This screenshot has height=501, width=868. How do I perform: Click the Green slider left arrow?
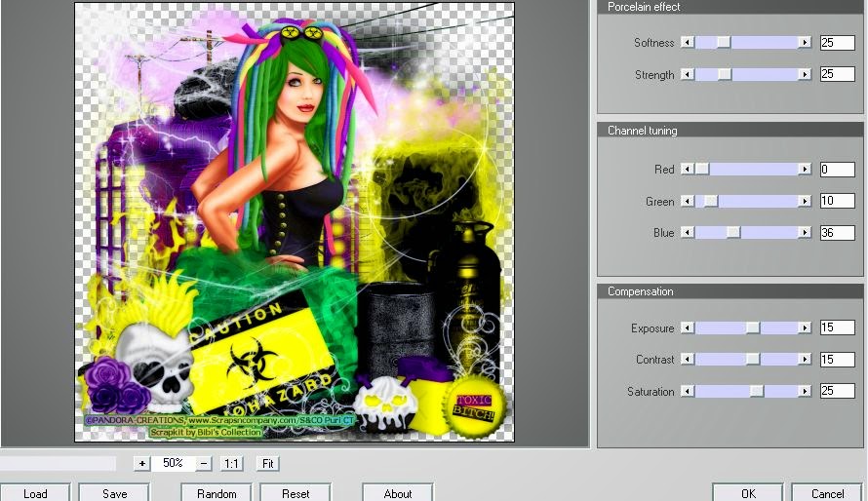688,202
